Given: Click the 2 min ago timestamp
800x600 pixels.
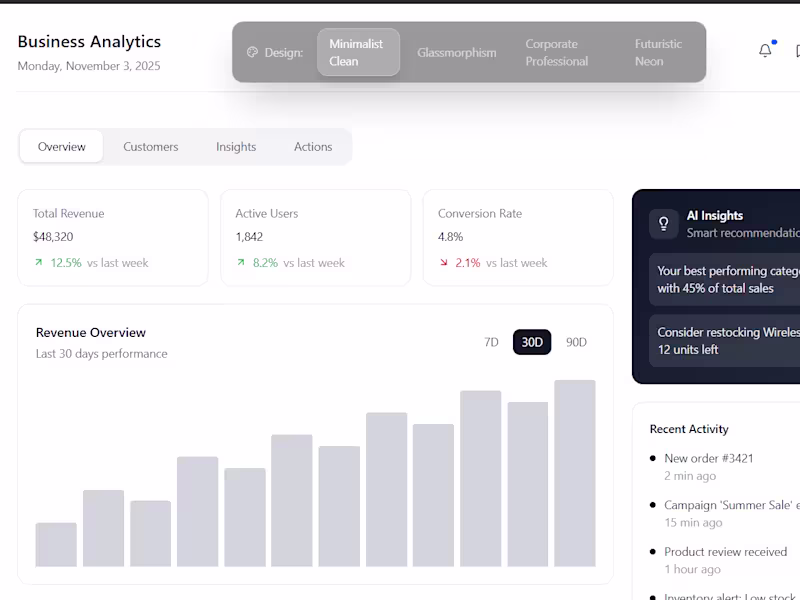Looking at the screenshot, I should [690, 476].
